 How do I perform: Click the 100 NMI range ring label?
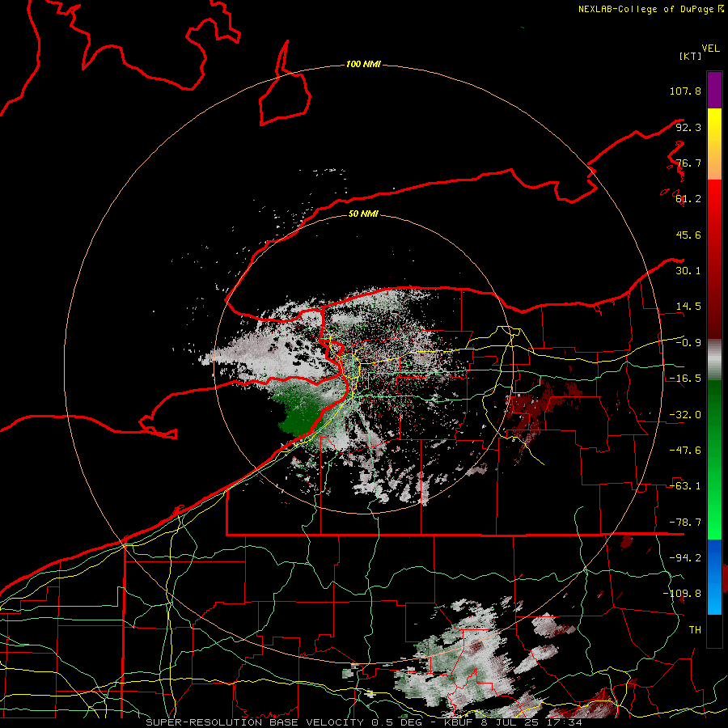[x=363, y=64]
